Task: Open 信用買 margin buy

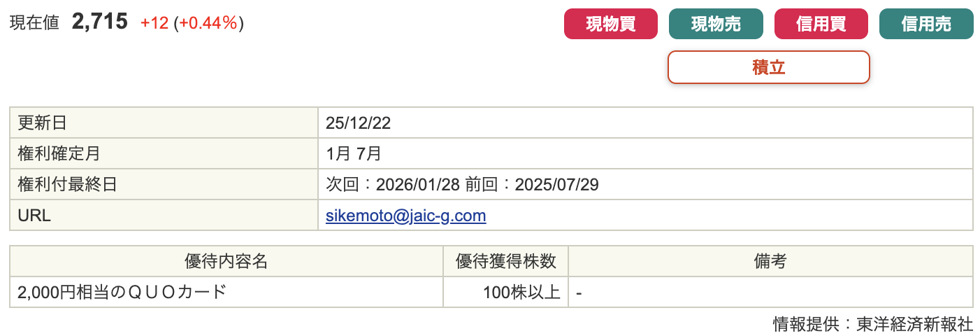Action: pyautogui.click(x=821, y=24)
